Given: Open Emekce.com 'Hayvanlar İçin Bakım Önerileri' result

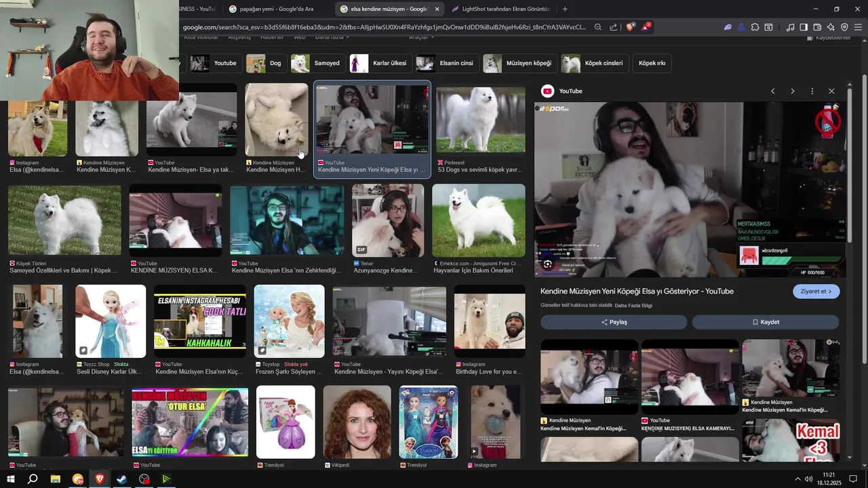Looking at the screenshot, I should (x=479, y=220).
